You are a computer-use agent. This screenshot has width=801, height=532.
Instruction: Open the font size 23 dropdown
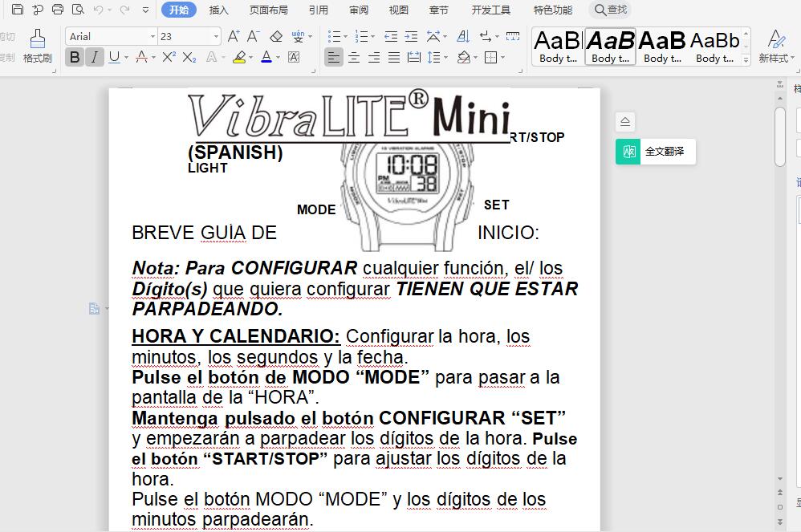click(x=216, y=37)
